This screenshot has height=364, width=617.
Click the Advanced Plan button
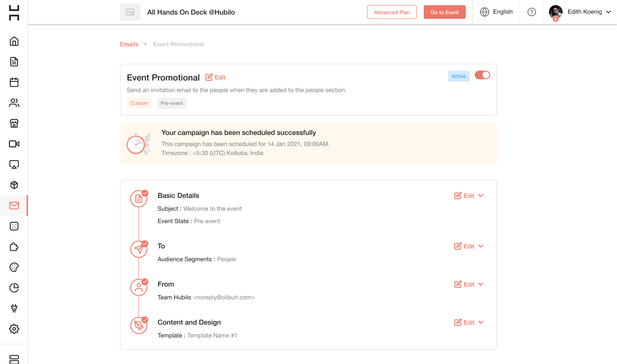(392, 12)
